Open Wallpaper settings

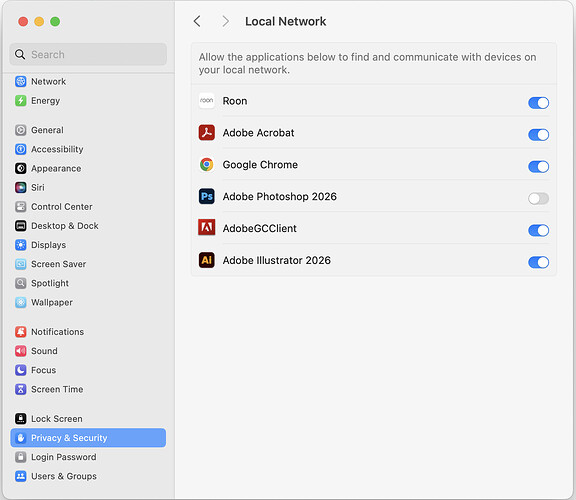click(x=88, y=302)
